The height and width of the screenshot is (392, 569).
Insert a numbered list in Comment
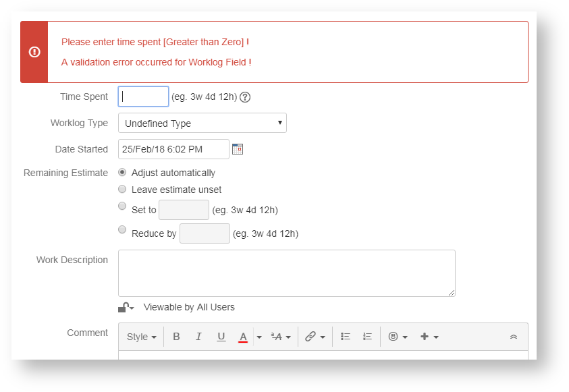367,337
